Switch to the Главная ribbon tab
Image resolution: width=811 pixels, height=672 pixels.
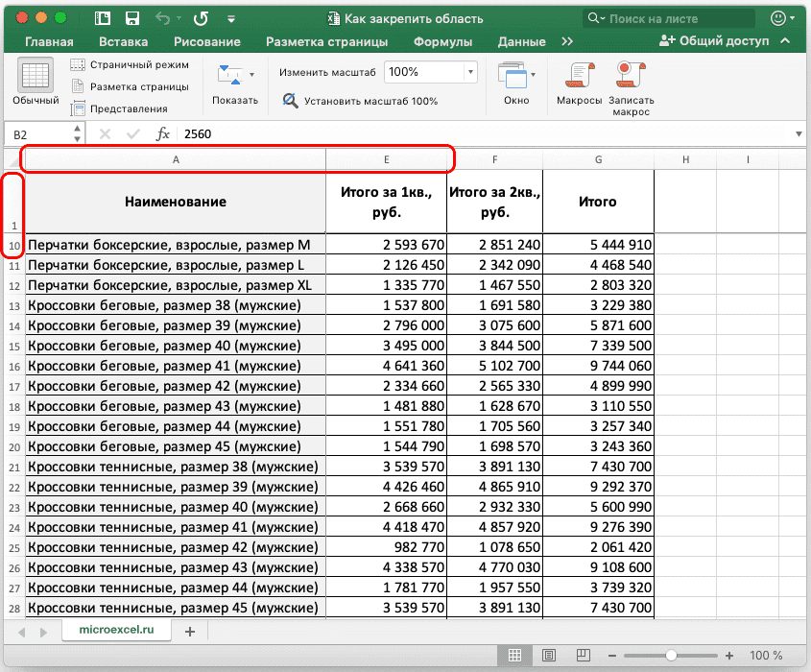[x=49, y=41]
